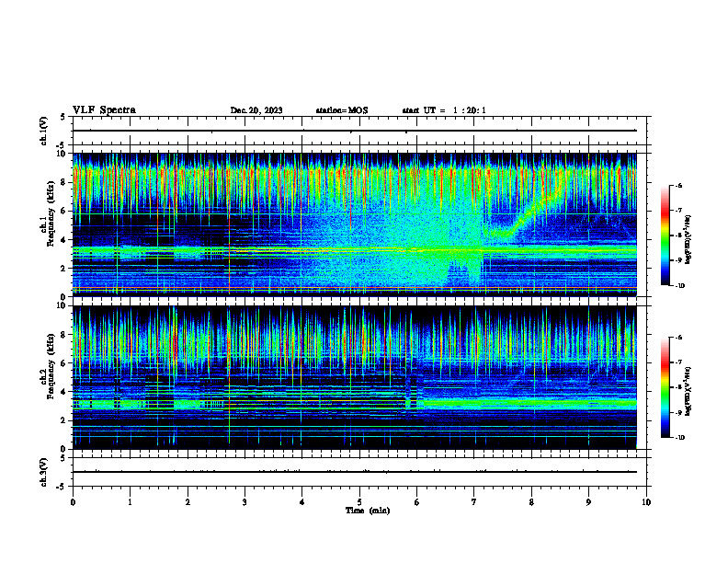Click the 'ch.3(V)' axis label
Viewport: 728px width, 563px height.
point(44,472)
